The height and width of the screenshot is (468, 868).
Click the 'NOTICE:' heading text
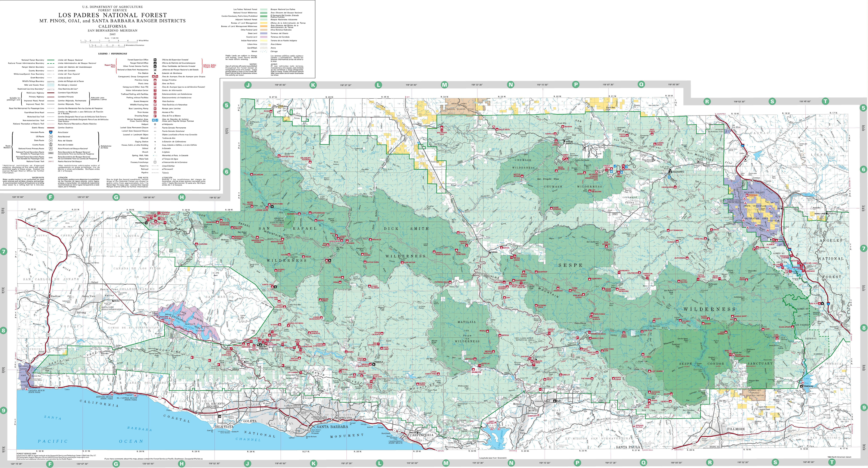coord(253,64)
